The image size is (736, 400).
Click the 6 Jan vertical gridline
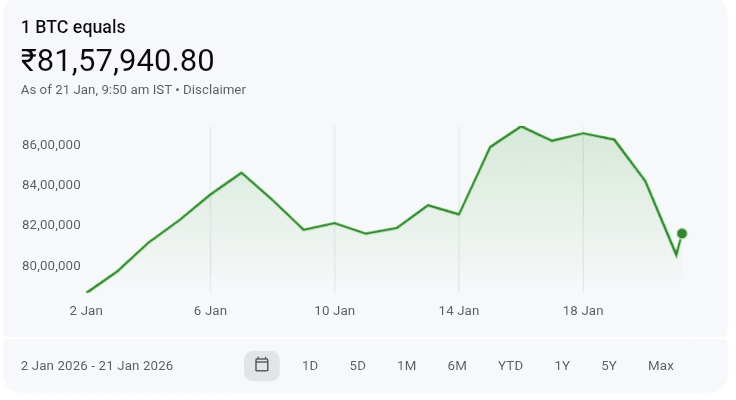point(210,209)
